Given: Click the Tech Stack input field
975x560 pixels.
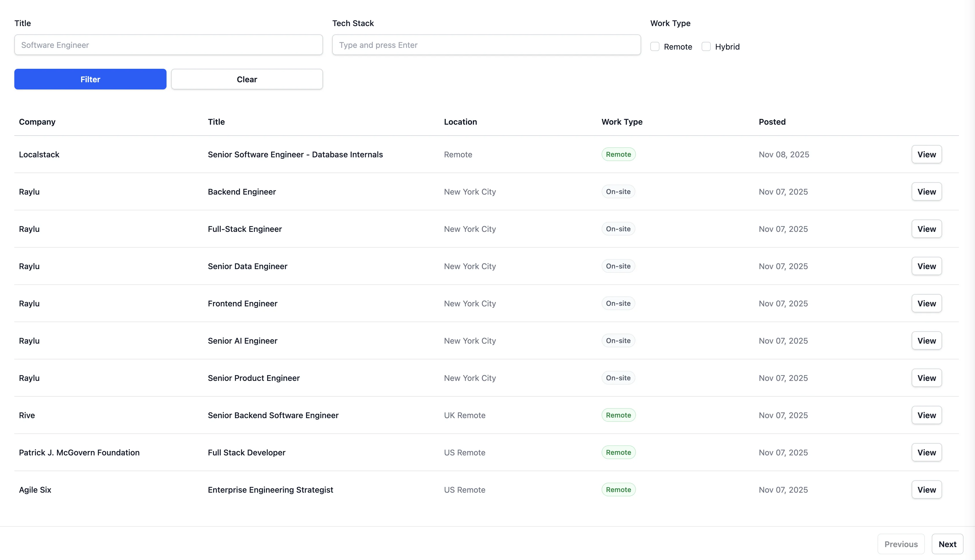Looking at the screenshot, I should [x=486, y=45].
